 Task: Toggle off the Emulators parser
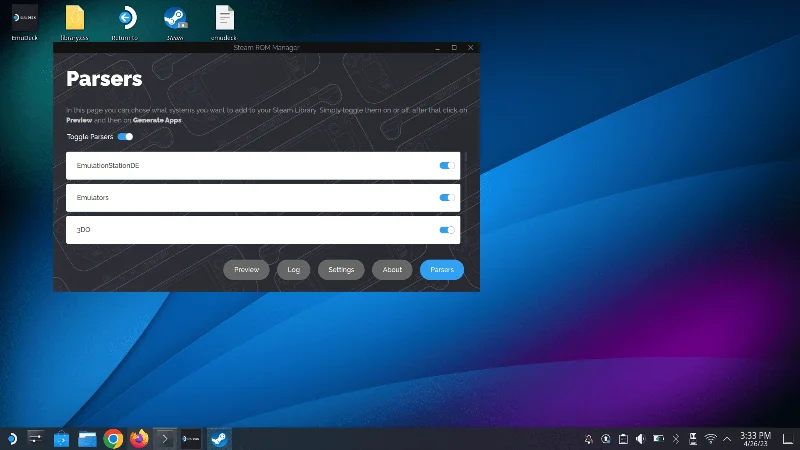pos(447,198)
